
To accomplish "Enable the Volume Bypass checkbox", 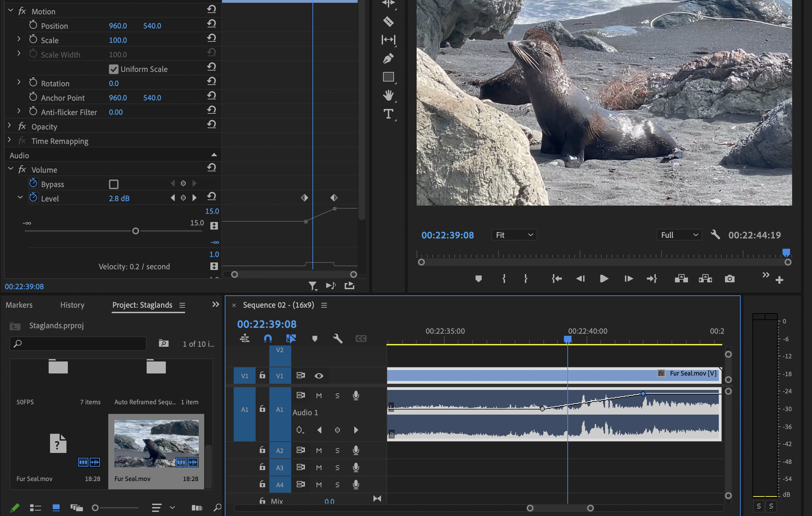I will click(114, 184).
